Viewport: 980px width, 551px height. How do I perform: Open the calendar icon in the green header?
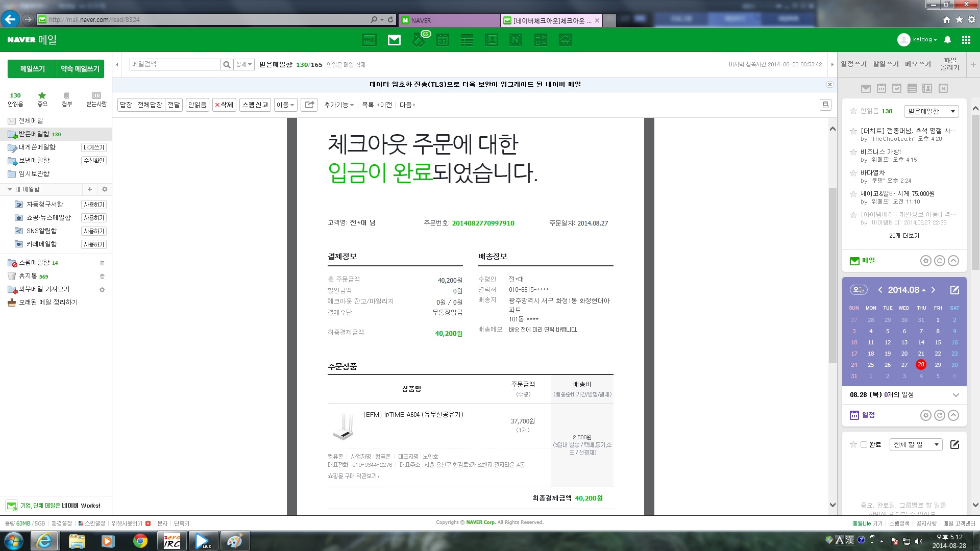click(443, 40)
